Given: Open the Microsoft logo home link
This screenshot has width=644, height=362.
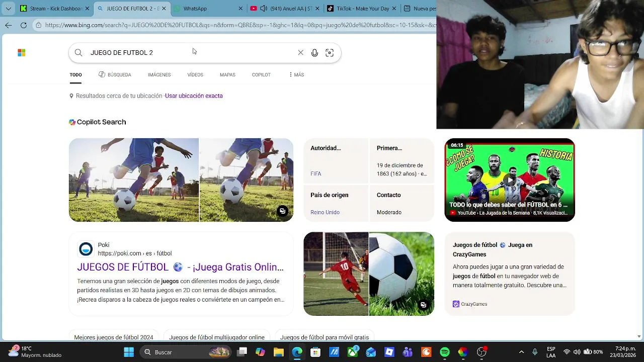Looking at the screenshot, I should click(22, 53).
